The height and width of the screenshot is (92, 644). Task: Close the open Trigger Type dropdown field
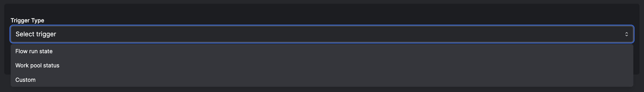tap(322, 34)
